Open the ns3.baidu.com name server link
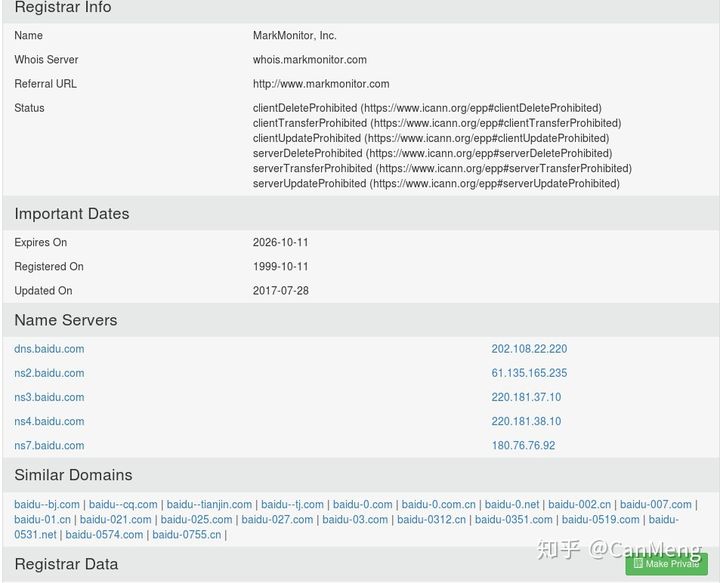The height and width of the screenshot is (583, 720). (x=49, y=397)
